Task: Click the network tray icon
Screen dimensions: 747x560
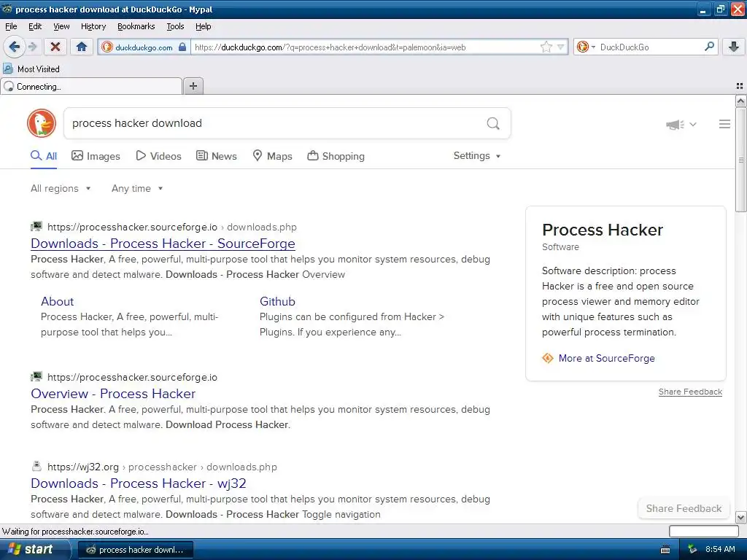Action: pos(692,549)
